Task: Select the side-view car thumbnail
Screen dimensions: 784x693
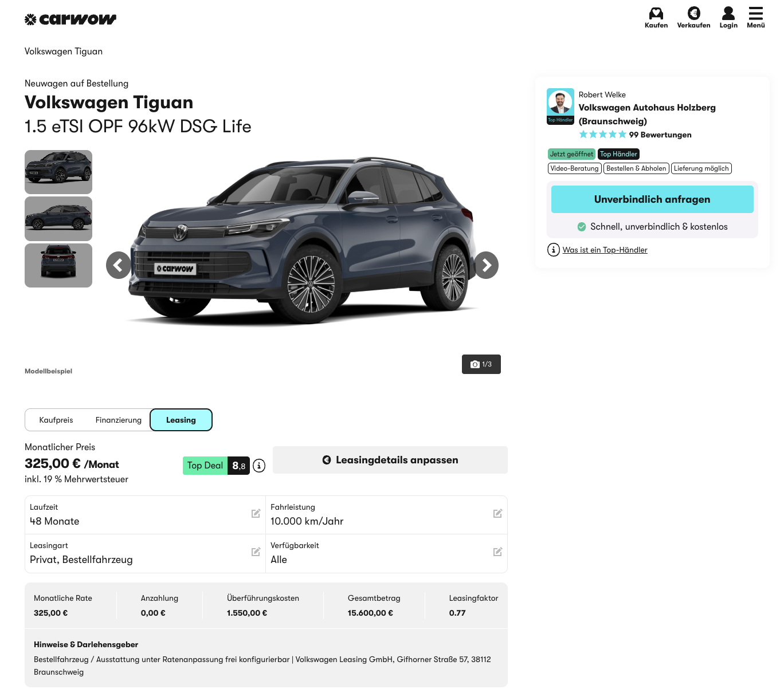Action: [58, 219]
